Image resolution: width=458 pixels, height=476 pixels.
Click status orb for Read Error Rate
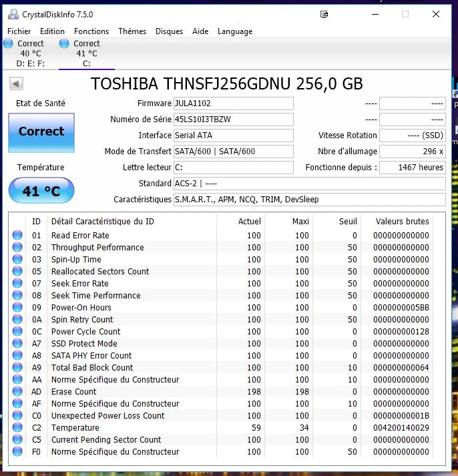pos(17,235)
